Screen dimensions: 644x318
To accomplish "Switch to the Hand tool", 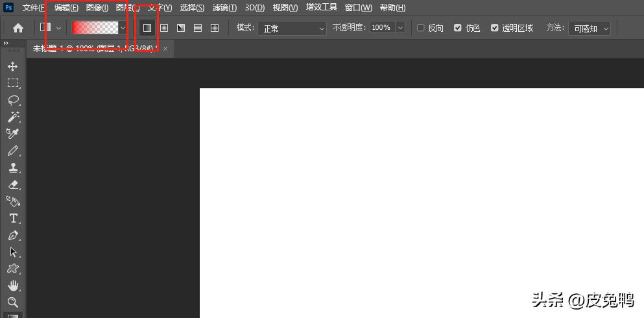I will [x=12, y=286].
